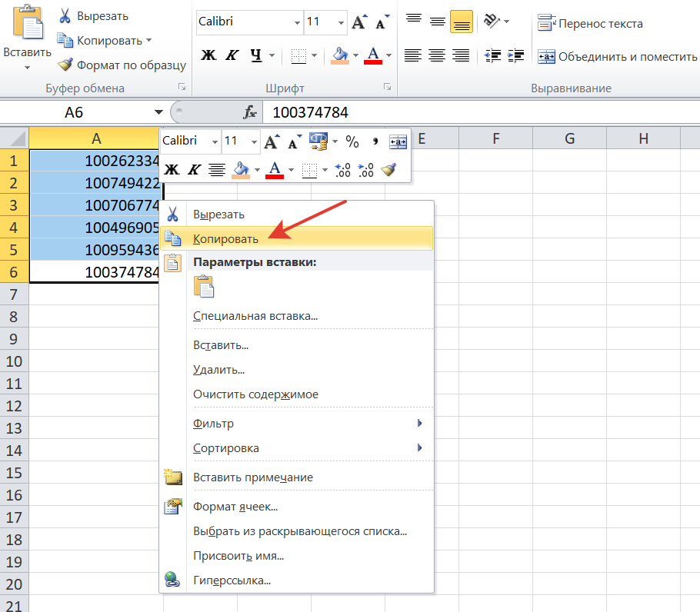Apply fill color bucket in ribbon
700x612 pixels.
(x=340, y=56)
